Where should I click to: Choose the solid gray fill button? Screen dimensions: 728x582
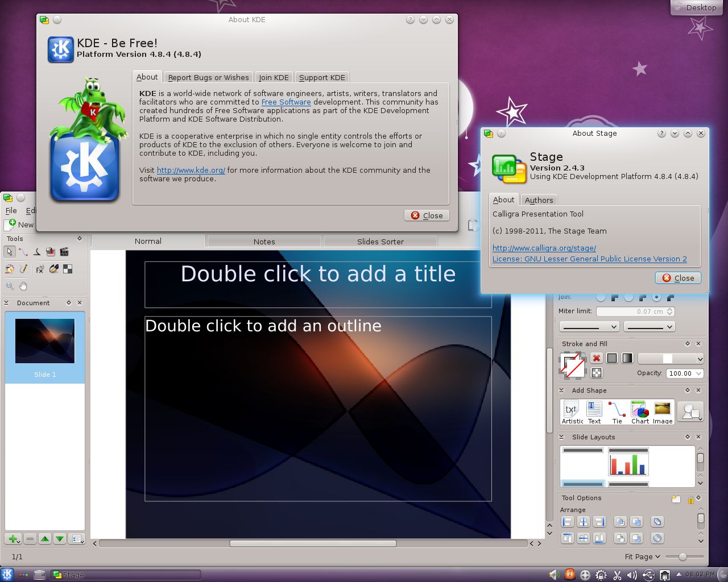tap(612, 358)
